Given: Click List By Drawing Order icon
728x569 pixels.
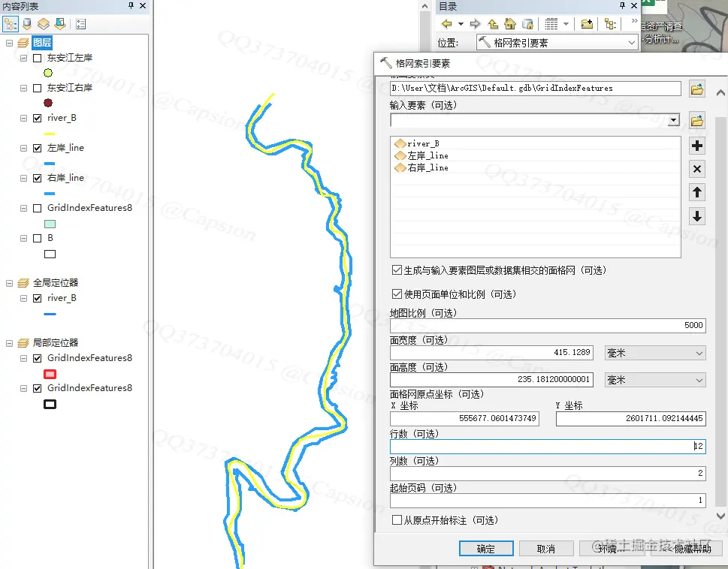Looking at the screenshot, I should tap(11, 24).
